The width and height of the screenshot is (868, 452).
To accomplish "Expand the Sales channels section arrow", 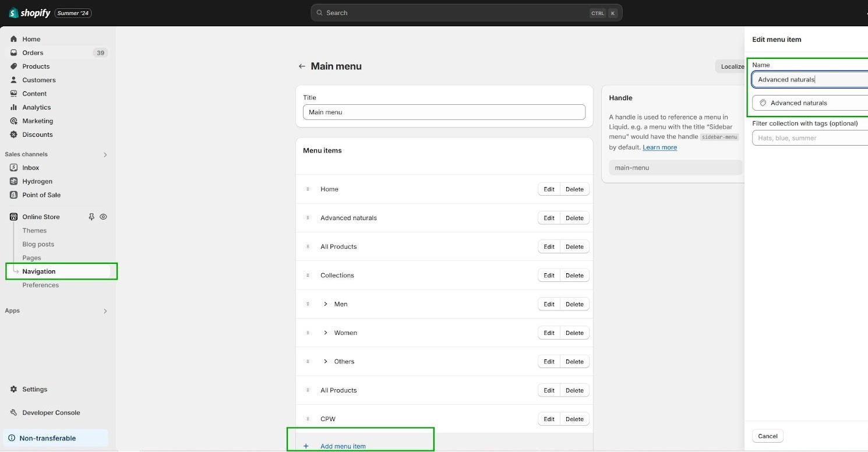I will 105,154.
